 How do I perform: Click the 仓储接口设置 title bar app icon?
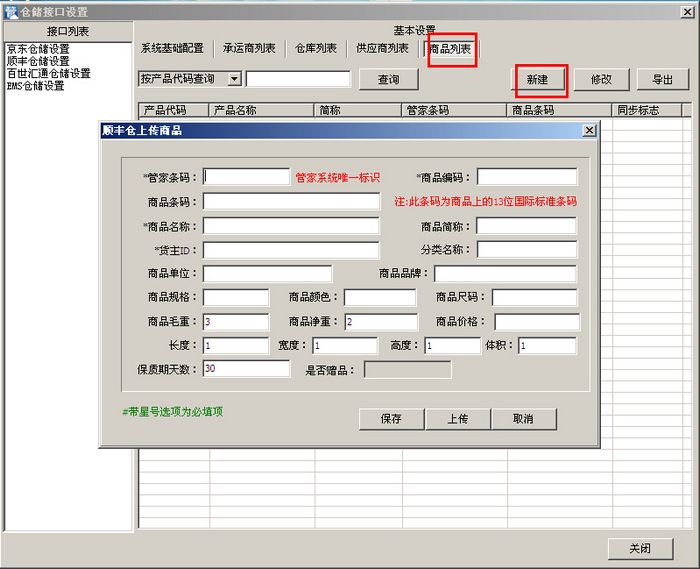(x=11, y=12)
